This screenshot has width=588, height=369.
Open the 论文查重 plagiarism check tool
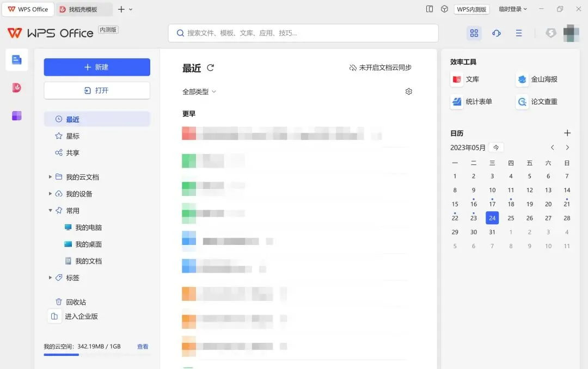click(537, 102)
